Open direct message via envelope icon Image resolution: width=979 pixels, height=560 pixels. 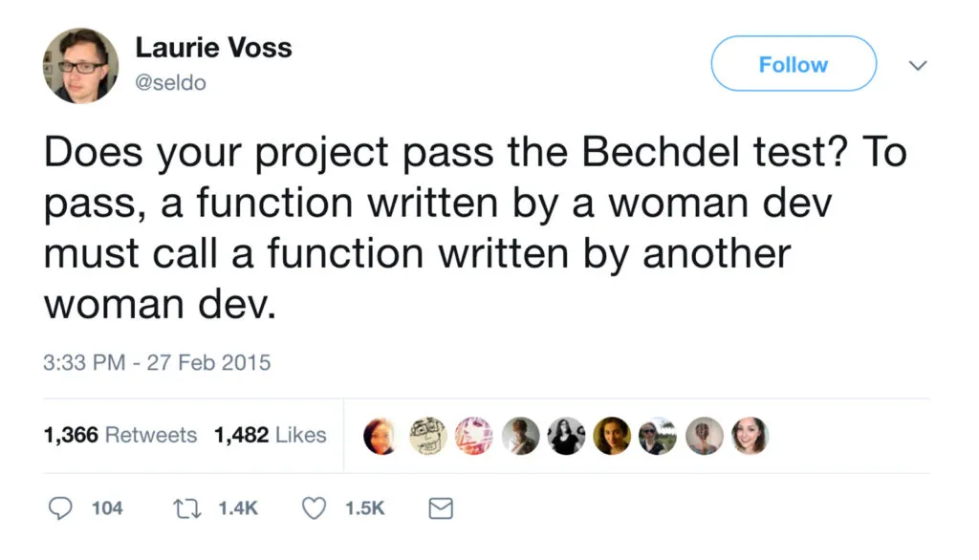[441, 507]
